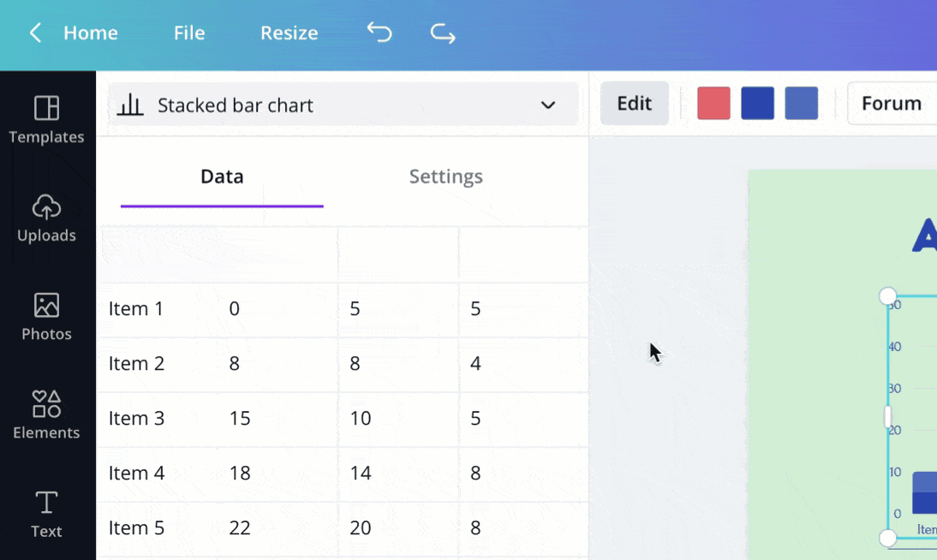Browse the Photos sidebar panel
The height and width of the screenshot is (560, 937).
click(46, 317)
